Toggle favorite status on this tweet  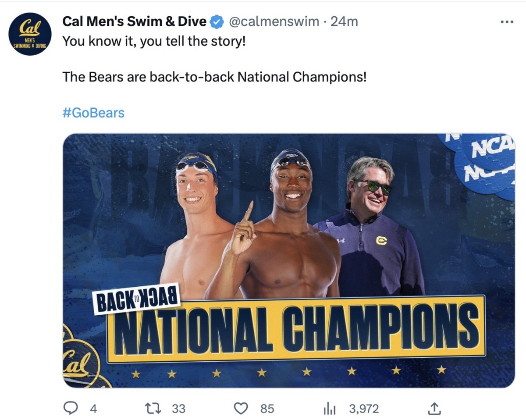pos(241,408)
